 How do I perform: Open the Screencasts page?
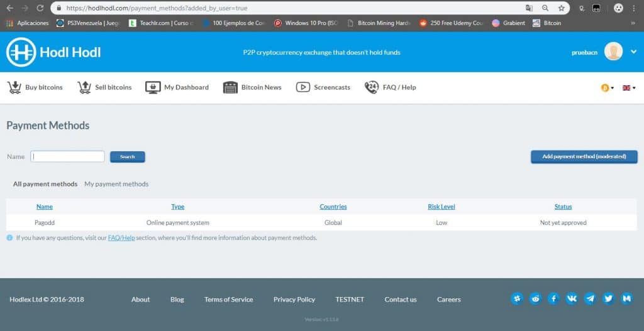[x=323, y=87]
